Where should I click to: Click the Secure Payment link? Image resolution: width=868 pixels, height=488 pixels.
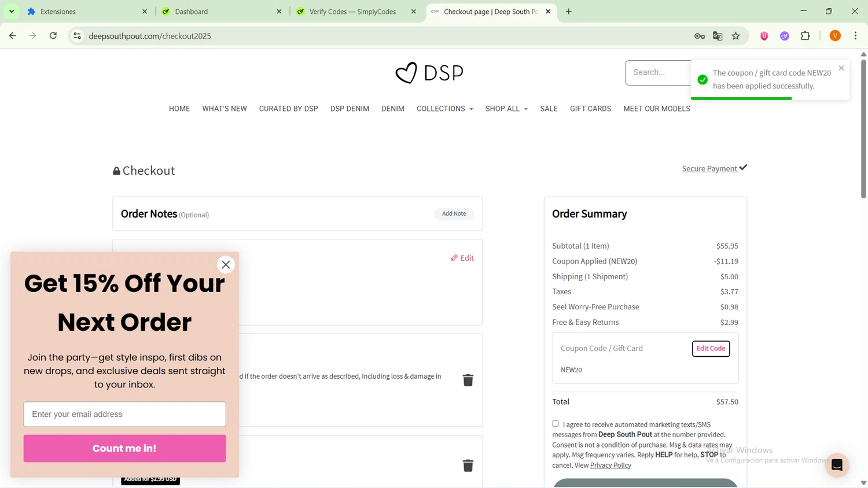tap(714, 168)
